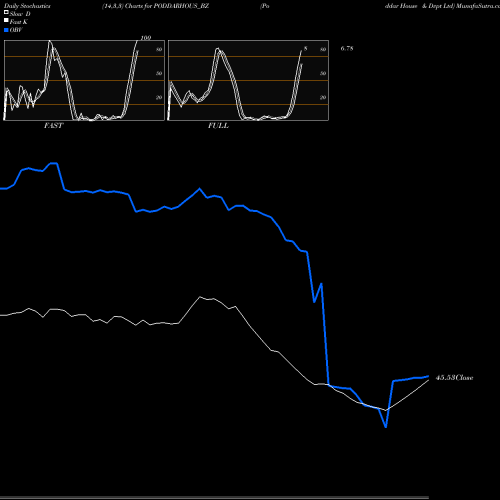Click the Slow D legend swatch
This screenshot has height=500, width=500.
pyautogui.click(x=6, y=13)
